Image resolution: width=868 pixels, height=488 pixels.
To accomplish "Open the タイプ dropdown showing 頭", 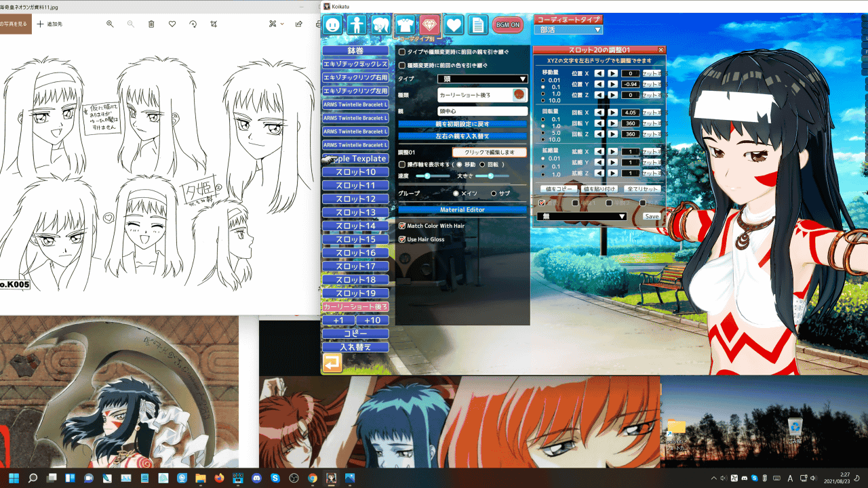I will click(x=482, y=79).
